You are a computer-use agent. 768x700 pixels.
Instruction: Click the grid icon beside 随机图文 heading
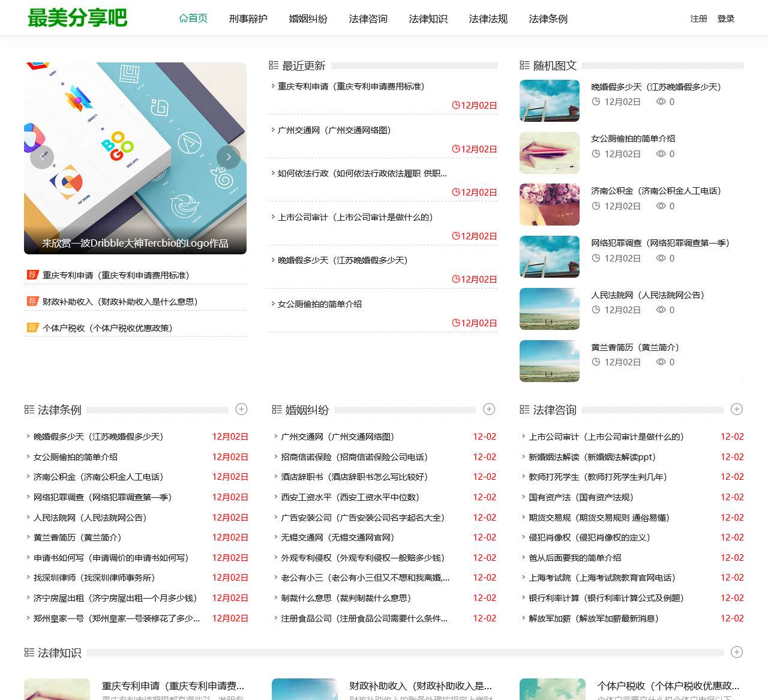[526, 65]
